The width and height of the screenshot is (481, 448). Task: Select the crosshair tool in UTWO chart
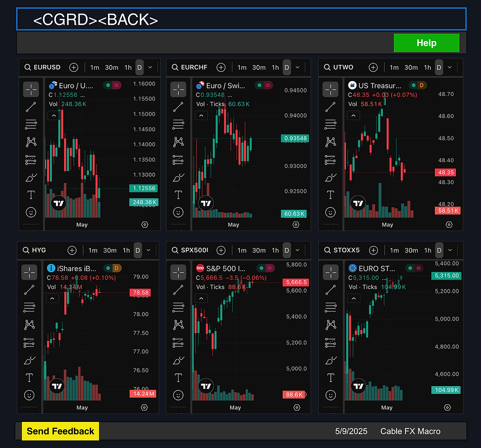pyautogui.click(x=330, y=89)
